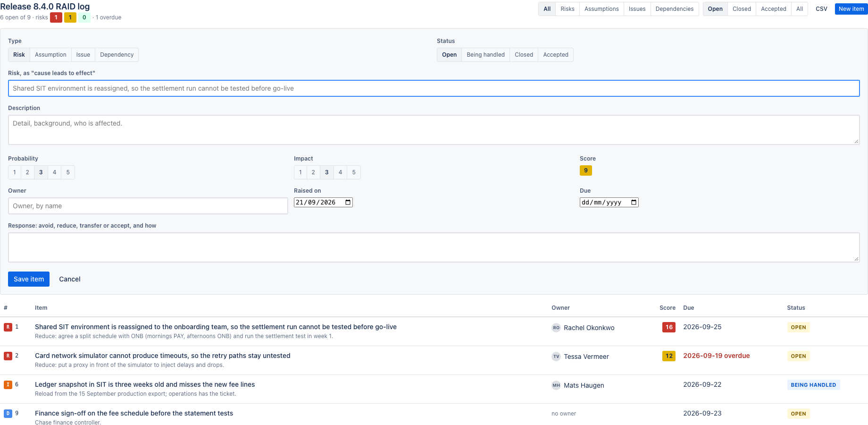Click the Owner name input field
868x425 pixels.
(x=148, y=206)
